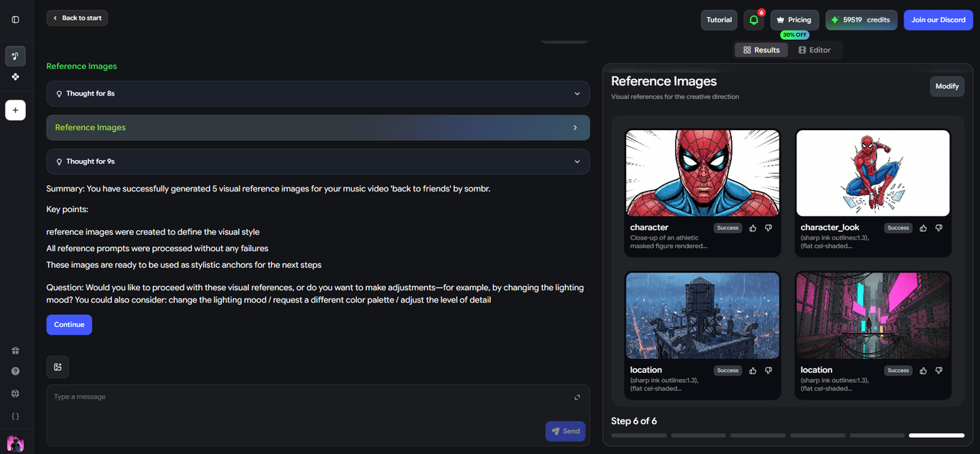
Task: Expand the 'Thought for 9s' section
Action: pos(318,162)
